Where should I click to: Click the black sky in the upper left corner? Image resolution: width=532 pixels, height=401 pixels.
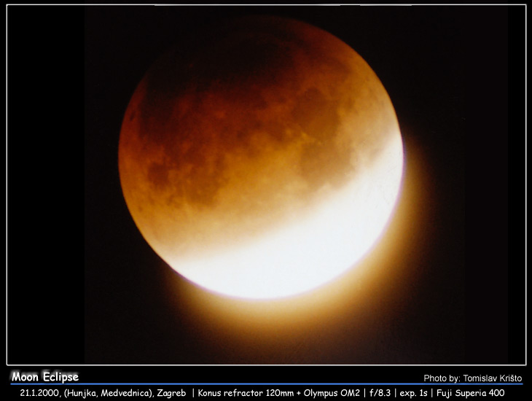[x=44, y=44]
